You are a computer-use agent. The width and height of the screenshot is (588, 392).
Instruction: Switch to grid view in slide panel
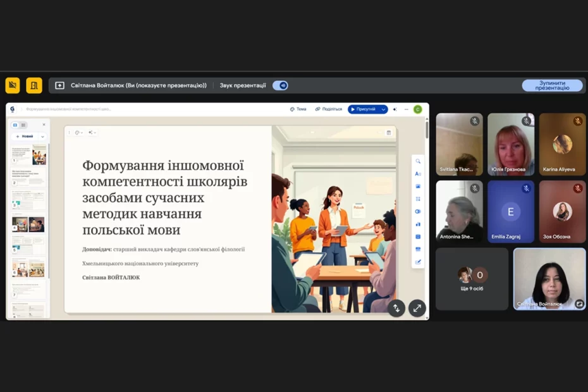[23, 125]
